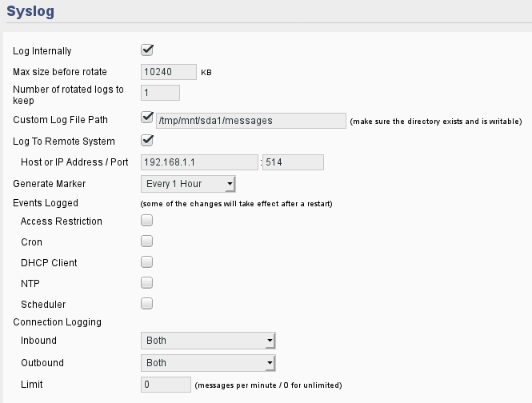The image size is (532, 403).
Task: Click the Events Logged label
Action: (x=46, y=203)
